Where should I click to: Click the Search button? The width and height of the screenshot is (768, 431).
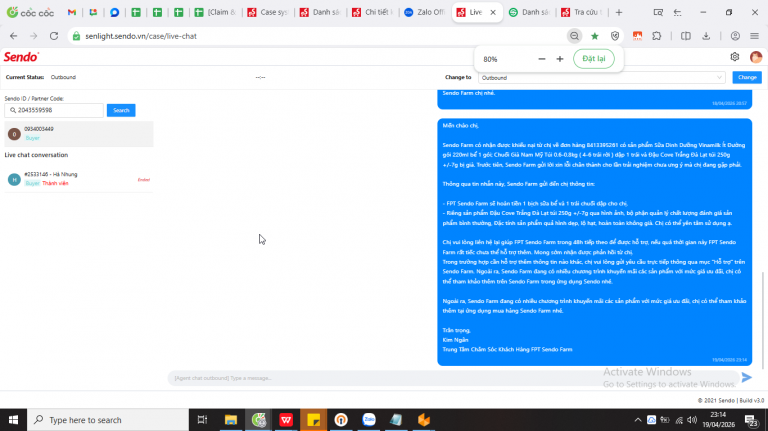(x=121, y=110)
